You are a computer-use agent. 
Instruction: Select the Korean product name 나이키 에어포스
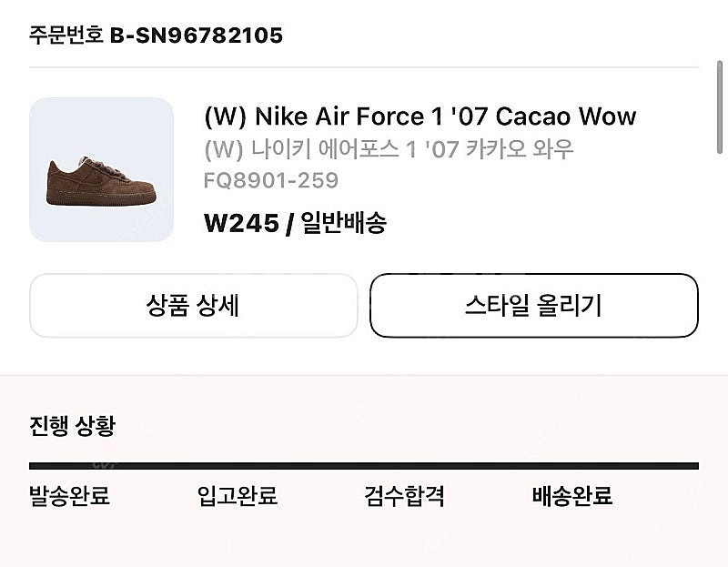(389, 148)
